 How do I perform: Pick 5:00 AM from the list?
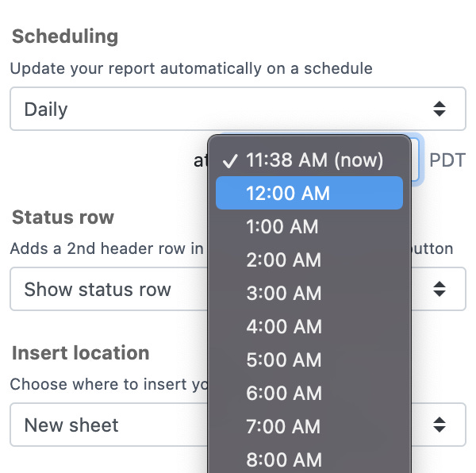pyautogui.click(x=309, y=360)
